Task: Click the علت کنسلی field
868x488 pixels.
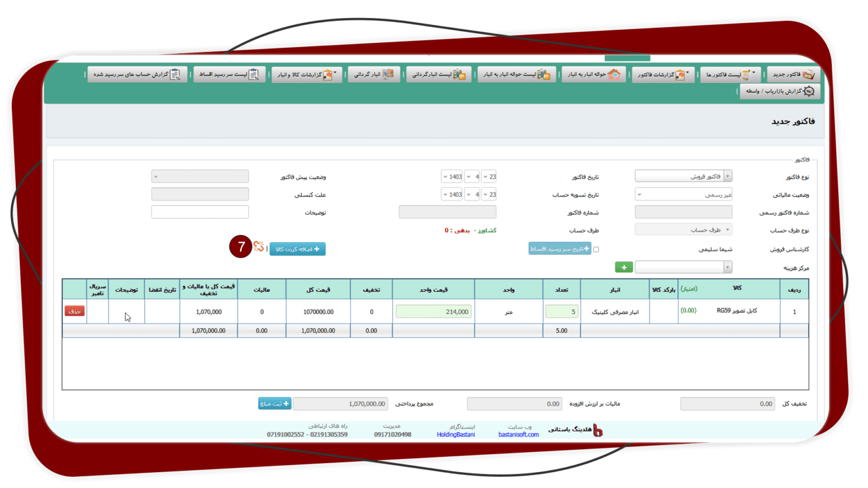Action: pos(200,194)
